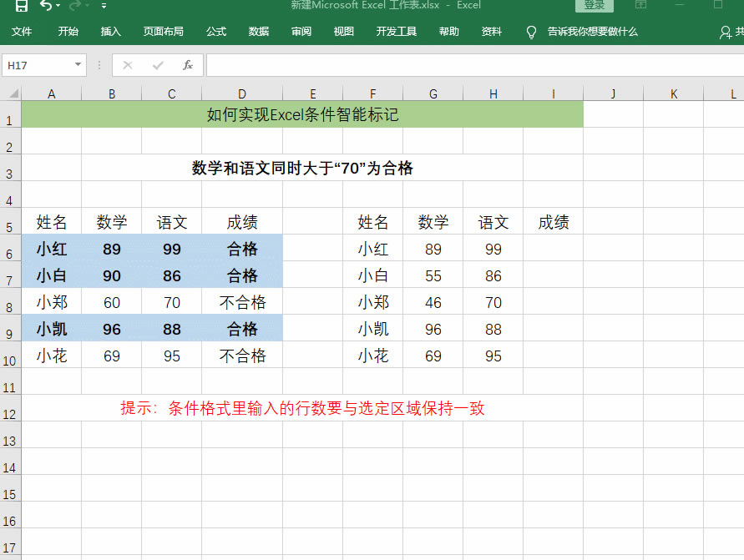Viewport: 744px width, 560px height.
Task: Click the Insert Function fx icon
Action: tap(188, 65)
